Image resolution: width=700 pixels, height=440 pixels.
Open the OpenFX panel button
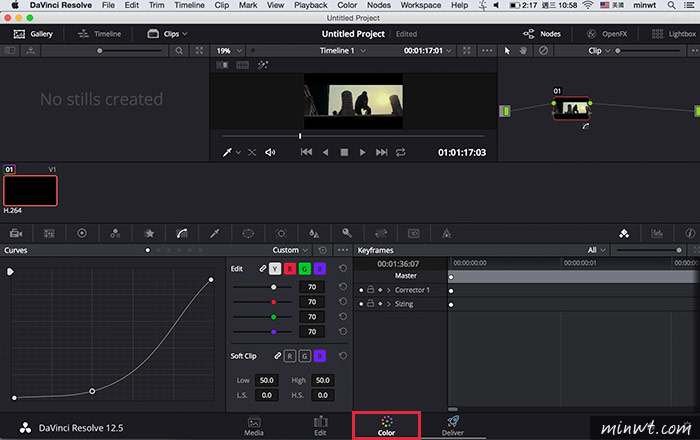coord(607,34)
